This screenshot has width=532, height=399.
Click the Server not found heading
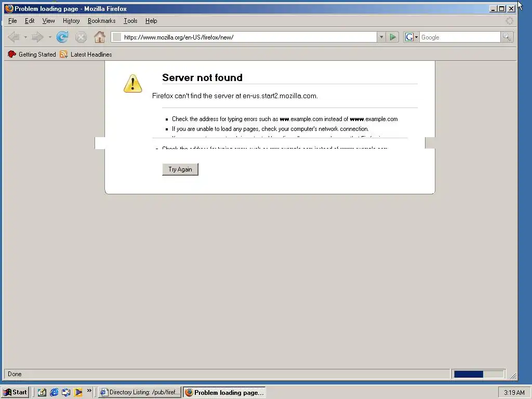tap(202, 77)
